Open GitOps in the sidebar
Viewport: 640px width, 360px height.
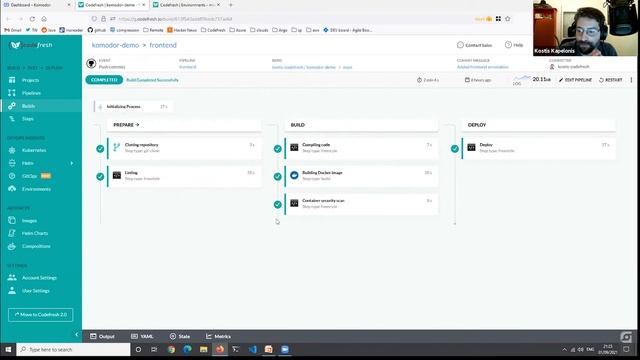pos(29,176)
